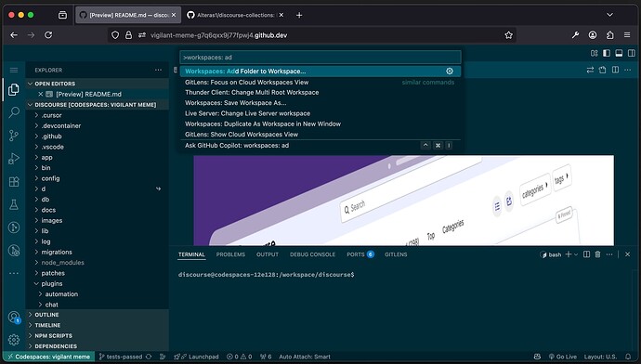Select Add Folder to Workspace command
Viewport: 641px width, 364px height.
coord(320,71)
